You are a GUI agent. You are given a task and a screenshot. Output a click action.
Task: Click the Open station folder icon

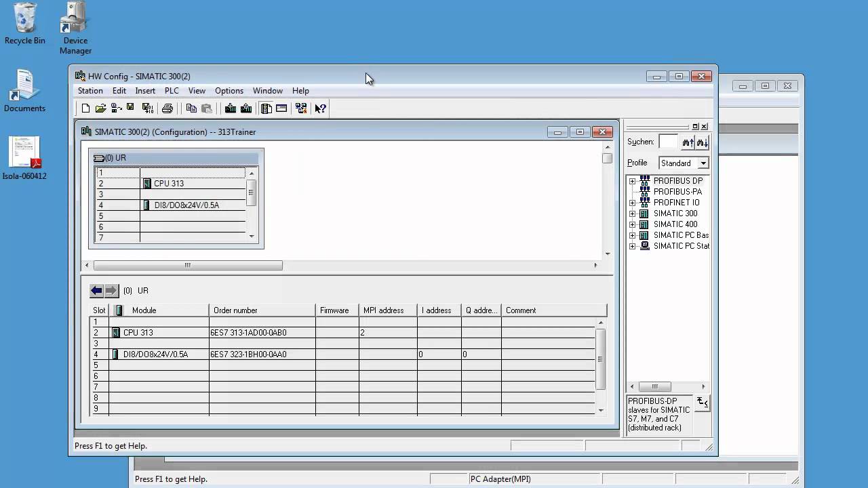(x=100, y=108)
